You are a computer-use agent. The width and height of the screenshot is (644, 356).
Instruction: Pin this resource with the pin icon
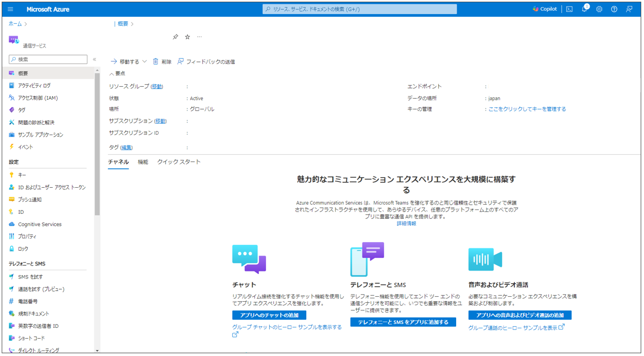click(x=175, y=37)
